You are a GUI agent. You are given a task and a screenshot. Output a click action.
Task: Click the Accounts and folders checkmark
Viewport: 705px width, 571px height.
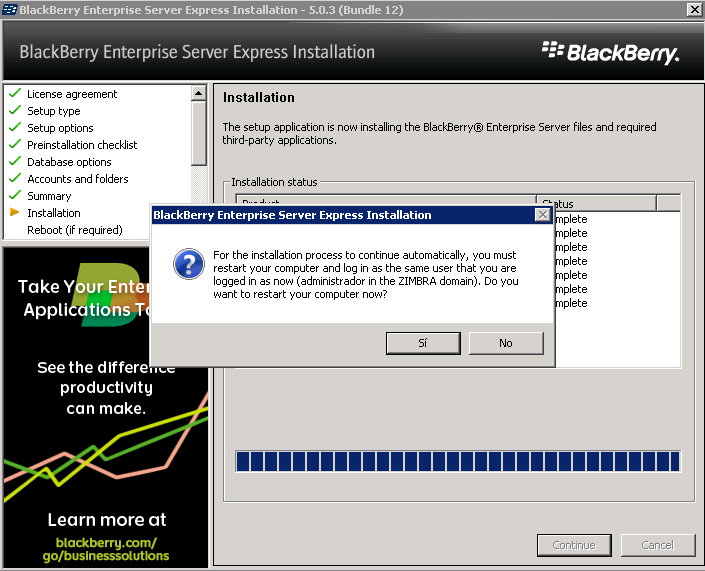(x=15, y=178)
